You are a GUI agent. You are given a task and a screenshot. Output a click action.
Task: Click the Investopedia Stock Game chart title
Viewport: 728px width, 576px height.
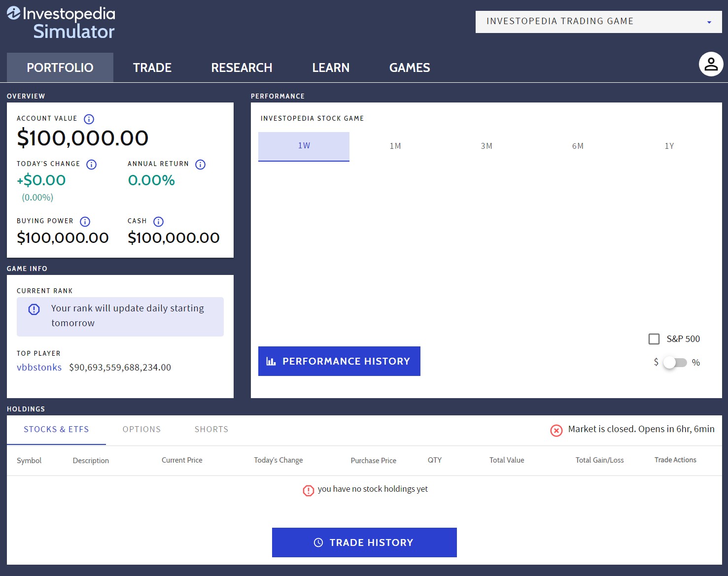pyautogui.click(x=312, y=118)
